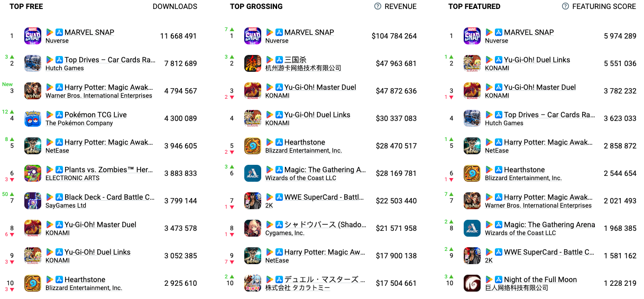Viewport: 644px width, 299px height.
Task: Click the Magic: The Gathering icon in Top Grossing
Action: (253, 173)
